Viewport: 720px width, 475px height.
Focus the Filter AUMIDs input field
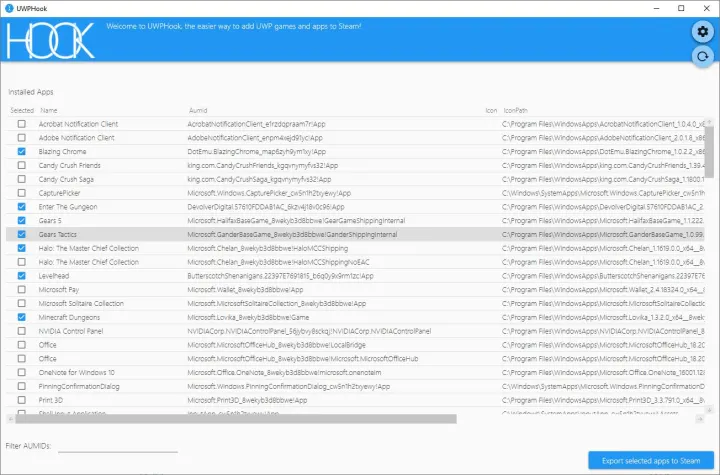(118, 446)
